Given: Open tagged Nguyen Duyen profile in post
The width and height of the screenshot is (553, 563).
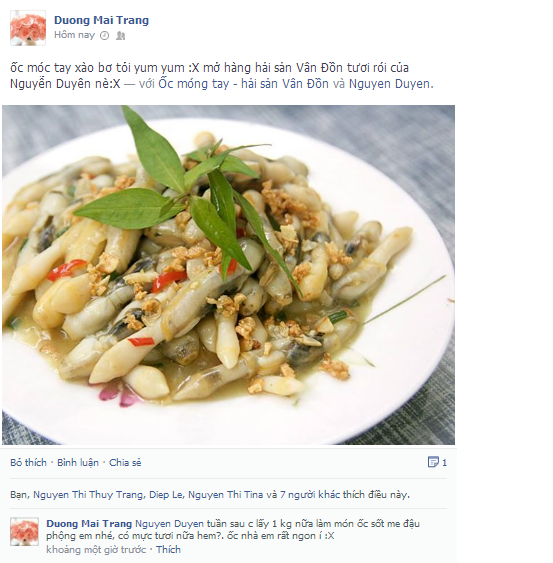Looking at the screenshot, I should point(389,84).
